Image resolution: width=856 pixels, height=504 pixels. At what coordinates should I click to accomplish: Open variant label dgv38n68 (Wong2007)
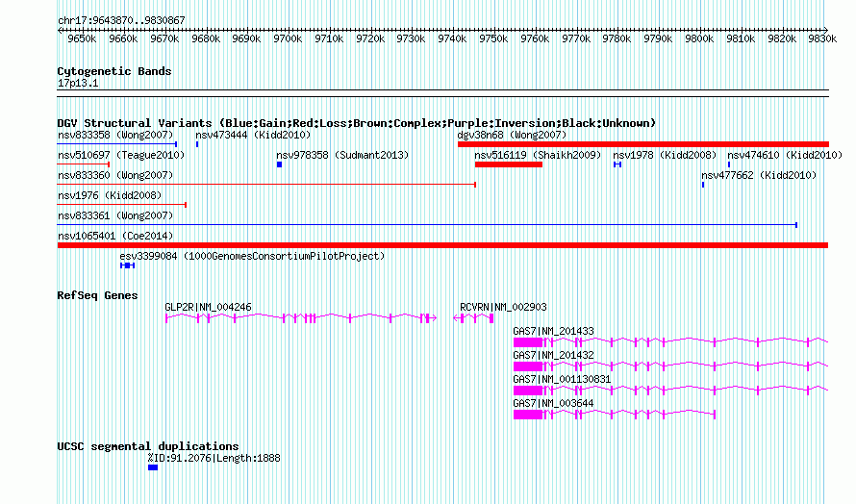(x=512, y=135)
